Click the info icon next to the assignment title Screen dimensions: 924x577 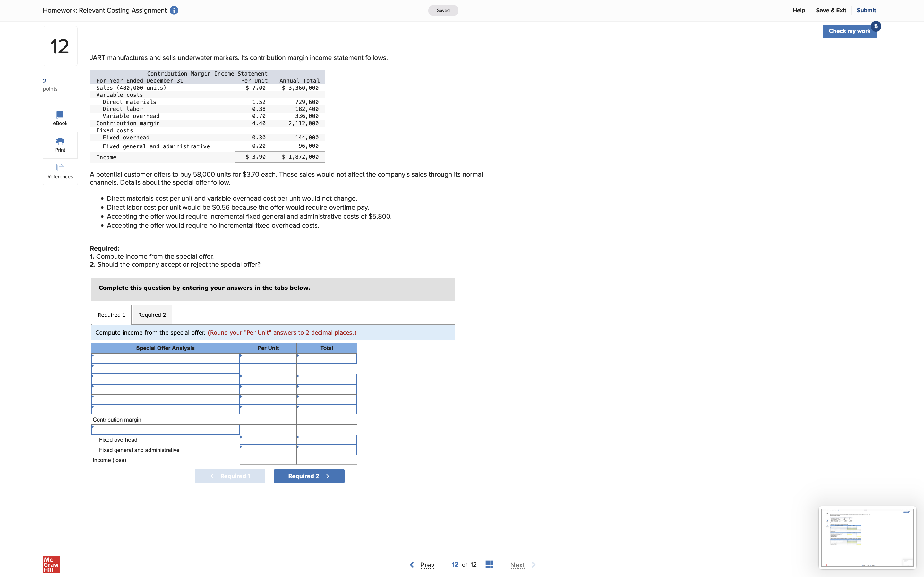coord(174,10)
